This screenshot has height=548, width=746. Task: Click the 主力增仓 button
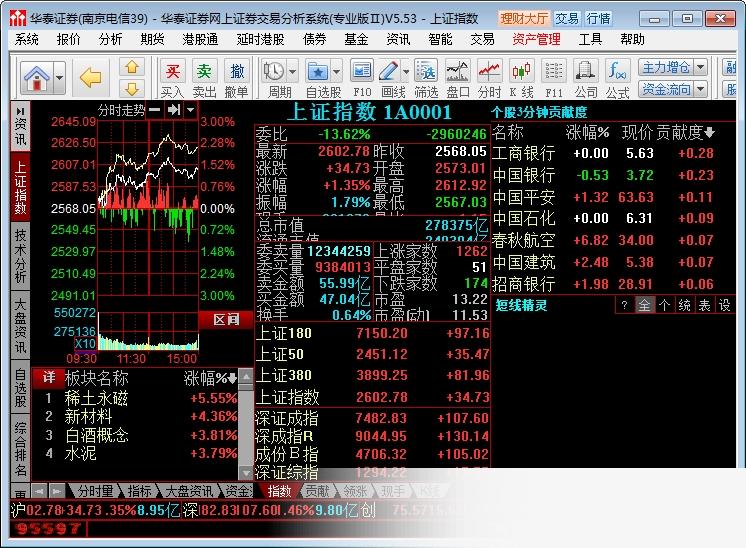click(666, 67)
